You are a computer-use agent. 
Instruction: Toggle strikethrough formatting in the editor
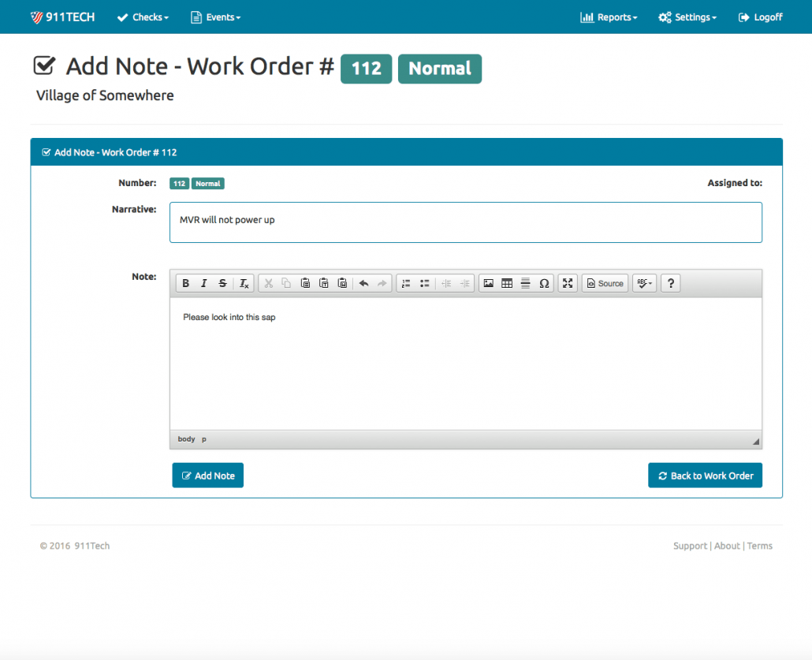click(x=222, y=284)
